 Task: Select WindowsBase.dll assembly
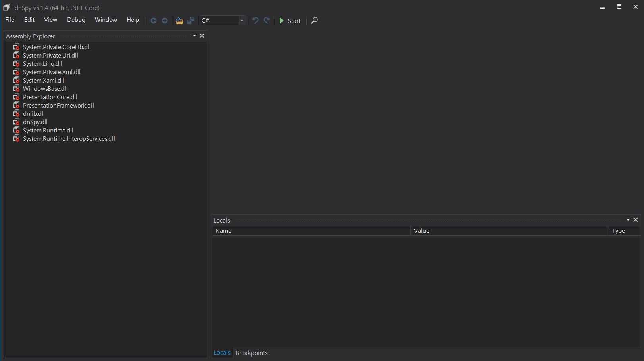[45, 88]
